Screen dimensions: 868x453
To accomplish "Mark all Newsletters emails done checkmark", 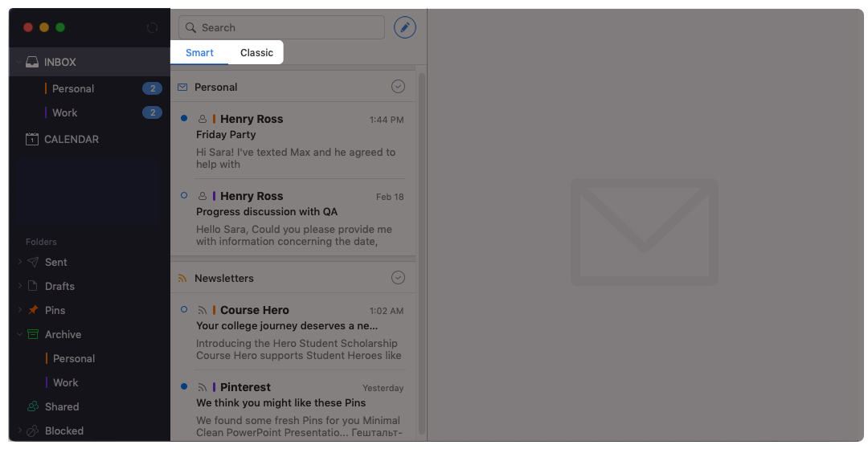I will (398, 278).
